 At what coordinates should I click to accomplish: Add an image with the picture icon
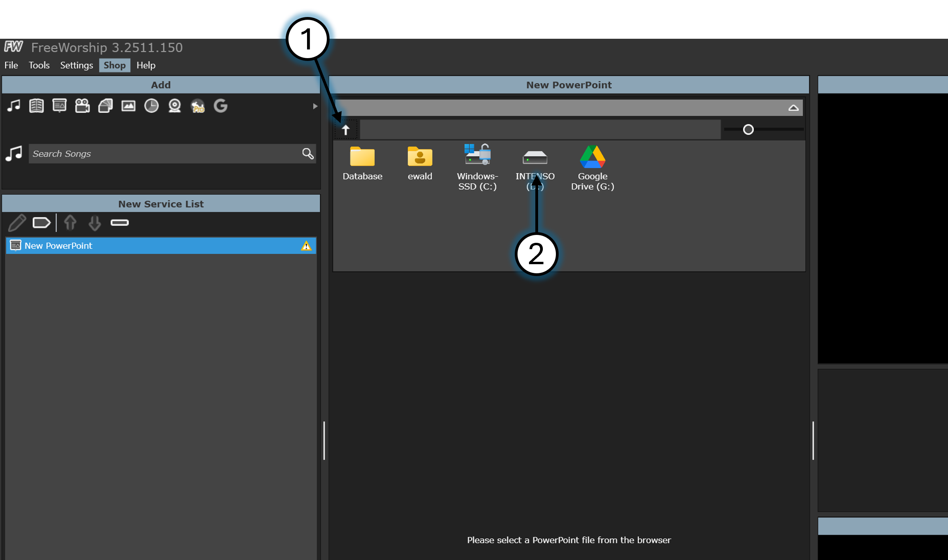[128, 106]
